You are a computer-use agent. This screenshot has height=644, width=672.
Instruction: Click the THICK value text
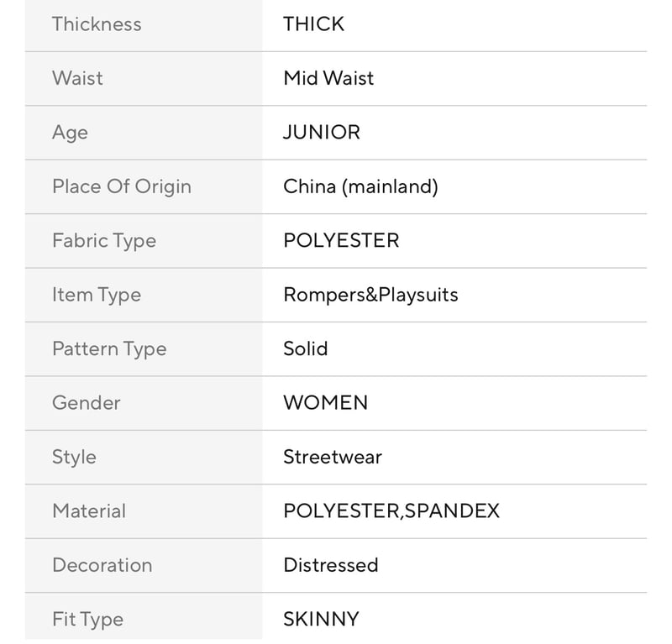(313, 24)
